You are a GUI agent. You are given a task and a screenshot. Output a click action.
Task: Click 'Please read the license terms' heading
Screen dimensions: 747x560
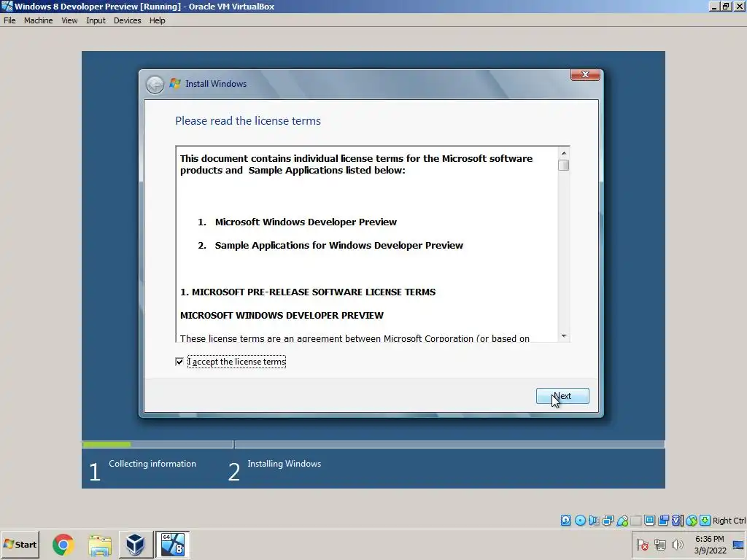(248, 121)
